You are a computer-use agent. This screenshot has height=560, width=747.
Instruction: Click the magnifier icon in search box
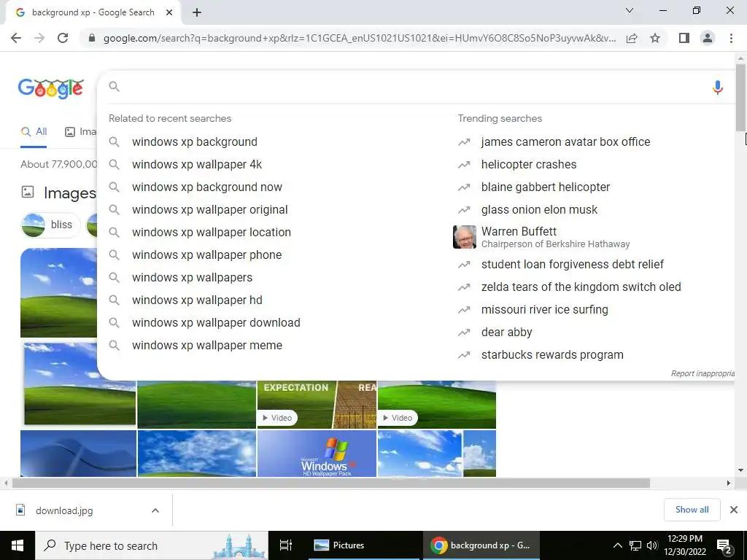point(114,86)
